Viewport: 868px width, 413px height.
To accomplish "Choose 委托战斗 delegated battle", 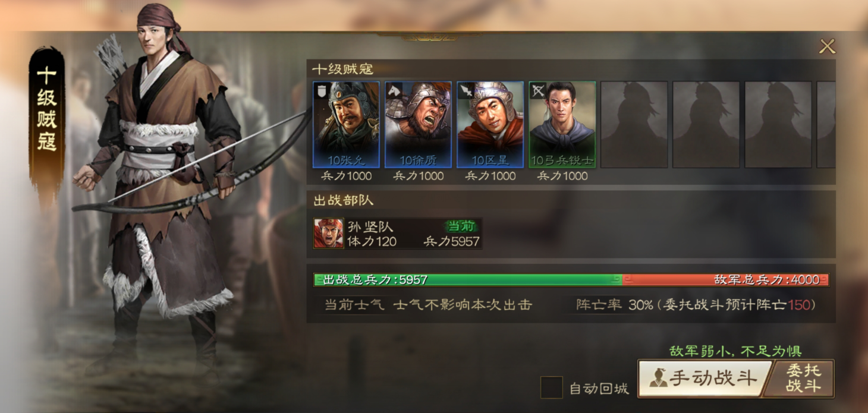I will coord(801,378).
